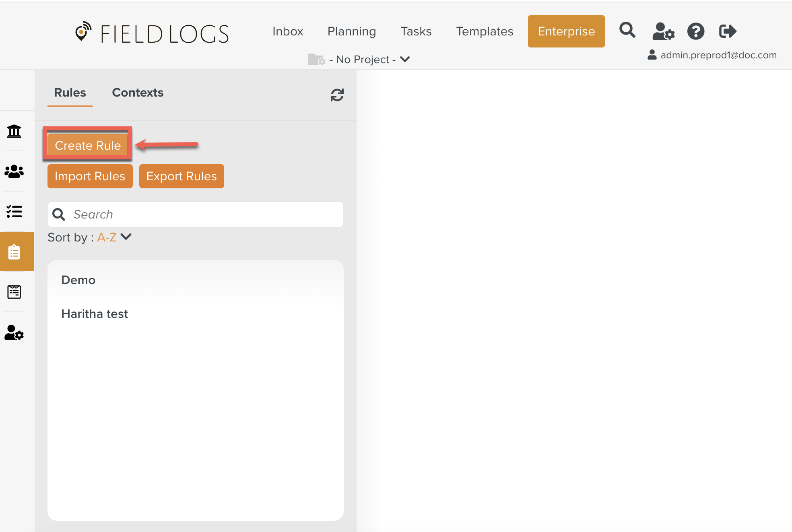Focus the rules Search field
The width and height of the screenshot is (792, 532).
point(205,214)
